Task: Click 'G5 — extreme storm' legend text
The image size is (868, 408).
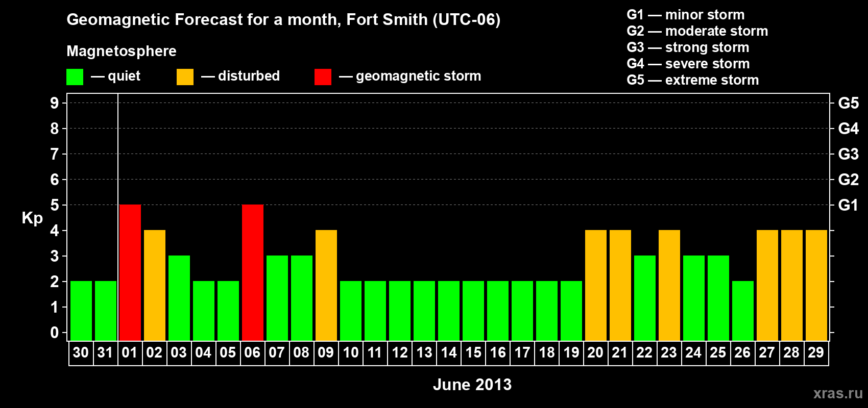Action: pos(693,80)
